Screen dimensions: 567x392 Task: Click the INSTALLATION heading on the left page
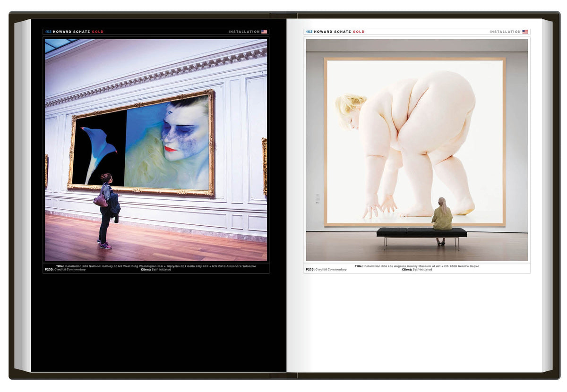click(244, 32)
